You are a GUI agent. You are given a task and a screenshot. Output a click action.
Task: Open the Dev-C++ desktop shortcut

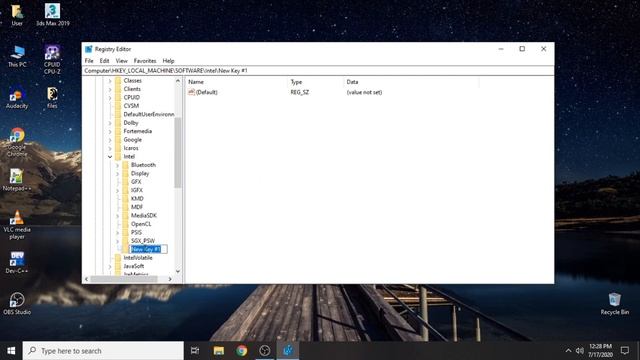(17, 262)
